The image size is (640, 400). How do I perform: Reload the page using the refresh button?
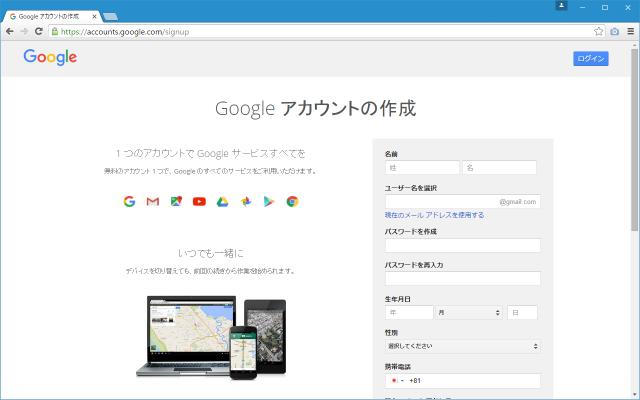[38, 32]
